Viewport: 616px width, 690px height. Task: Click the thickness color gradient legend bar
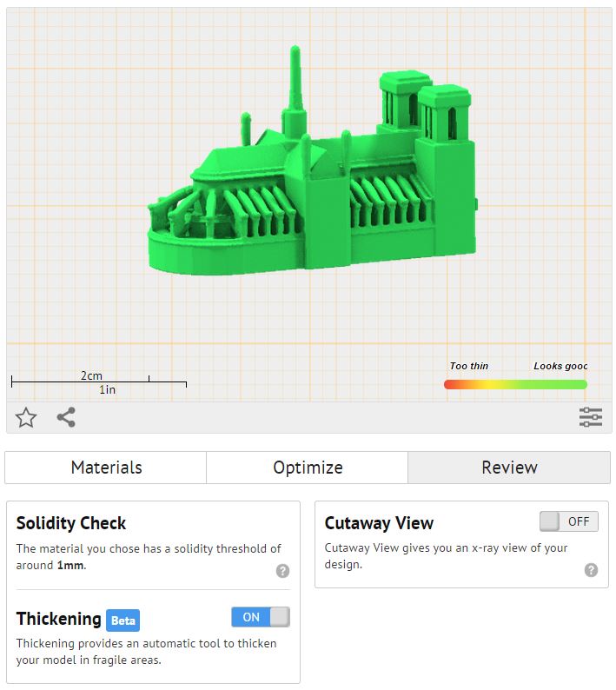click(515, 385)
